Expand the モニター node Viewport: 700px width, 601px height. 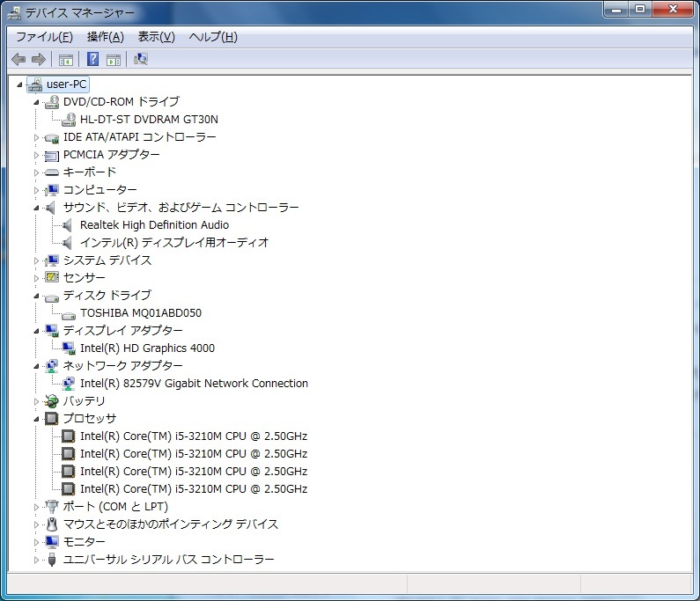[36, 542]
